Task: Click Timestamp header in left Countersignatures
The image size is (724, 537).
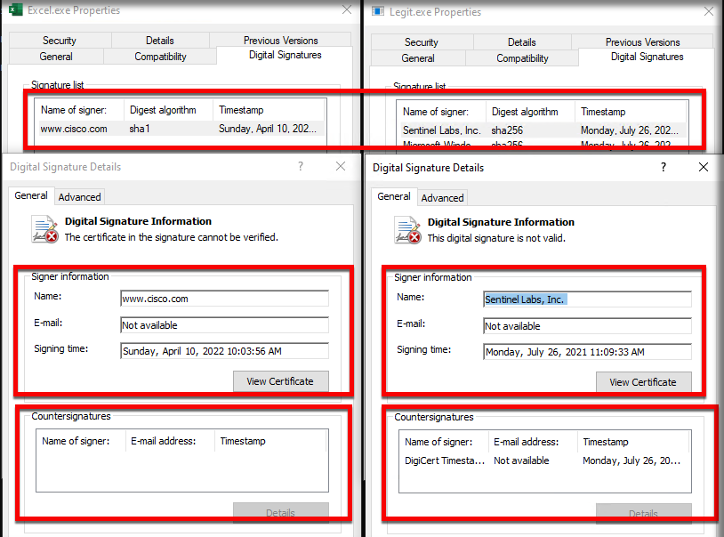Action: coord(271,441)
